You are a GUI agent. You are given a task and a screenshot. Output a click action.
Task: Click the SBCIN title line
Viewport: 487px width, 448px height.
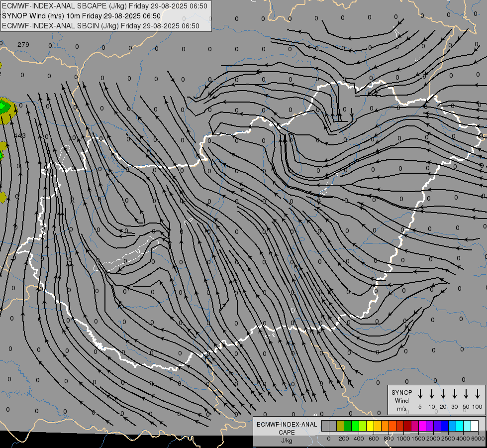[x=100, y=26]
